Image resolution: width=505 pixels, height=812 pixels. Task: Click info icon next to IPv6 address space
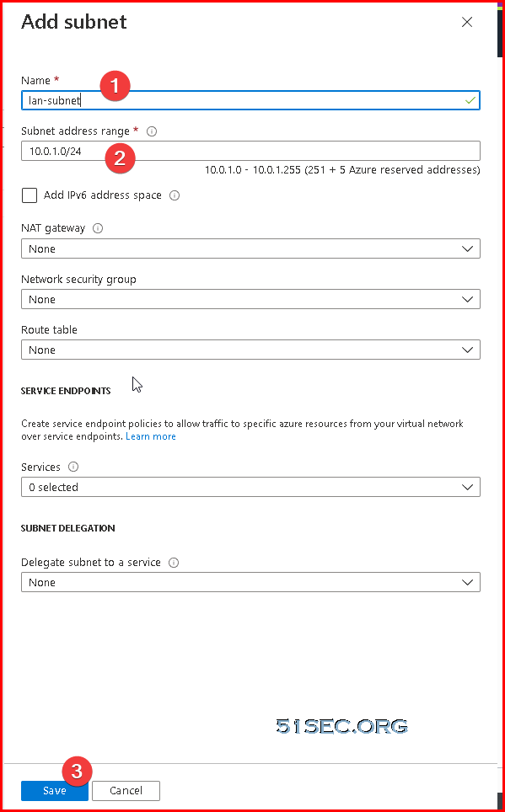coord(175,195)
